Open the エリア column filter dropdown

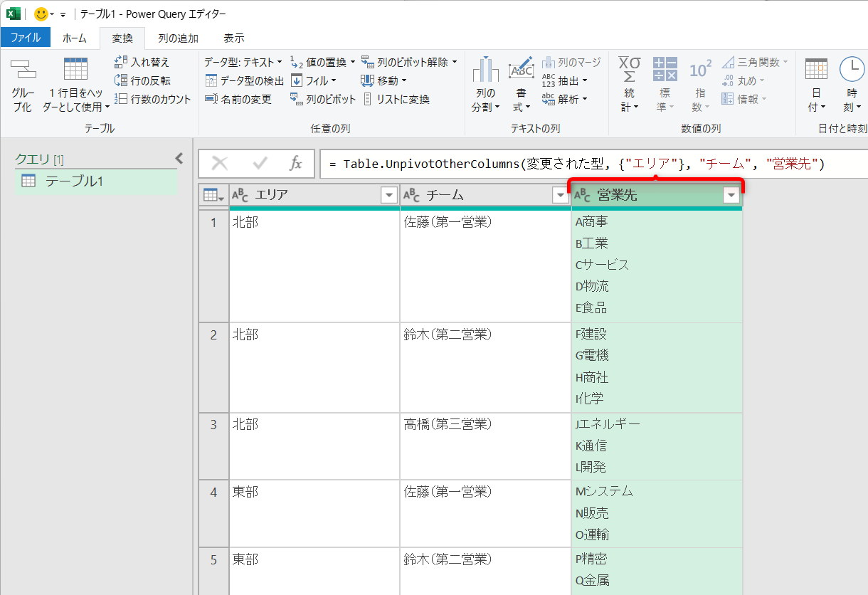[x=388, y=194]
